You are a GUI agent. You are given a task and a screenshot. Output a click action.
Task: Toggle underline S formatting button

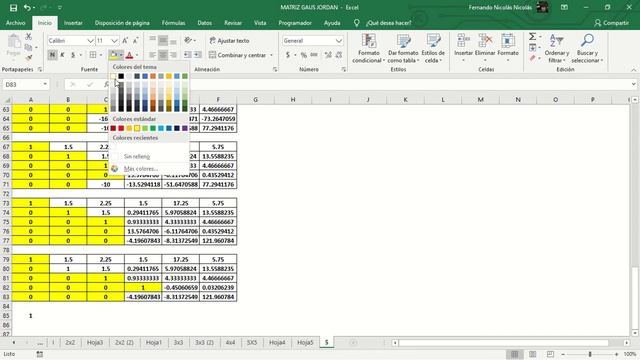coord(73,55)
